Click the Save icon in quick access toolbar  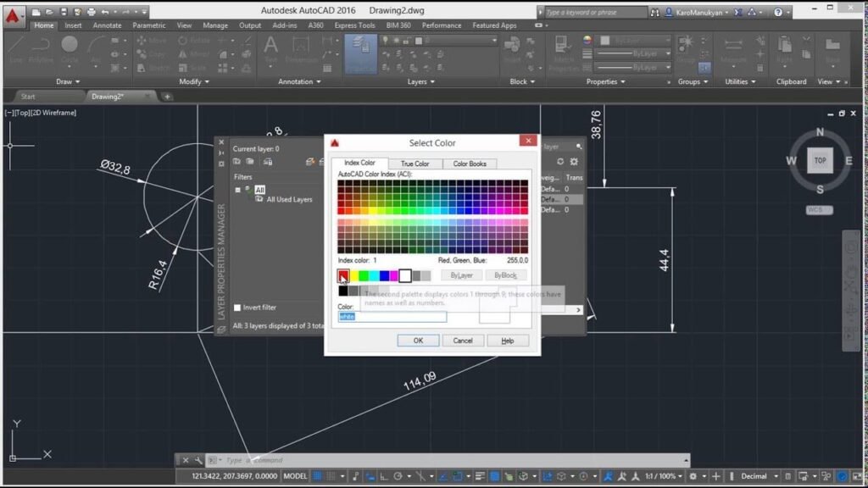(x=64, y=12)
